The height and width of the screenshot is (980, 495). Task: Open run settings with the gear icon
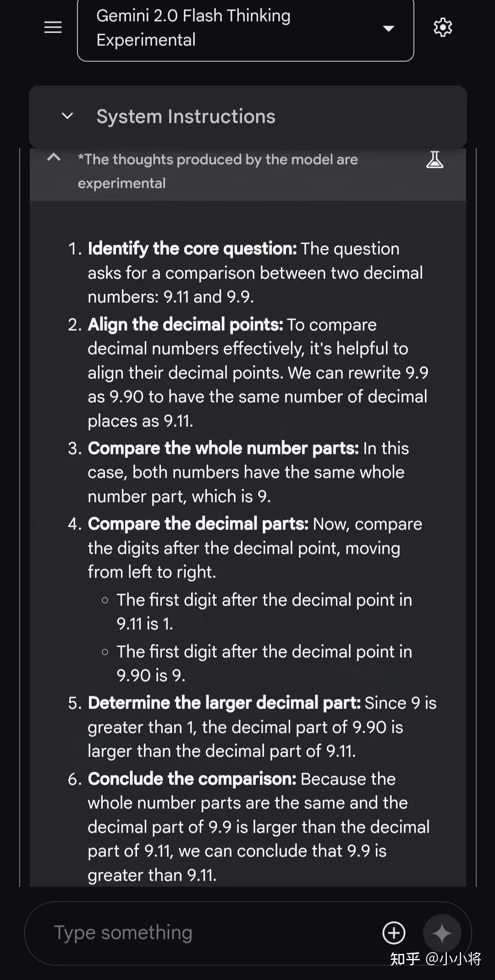click(442, 27)
